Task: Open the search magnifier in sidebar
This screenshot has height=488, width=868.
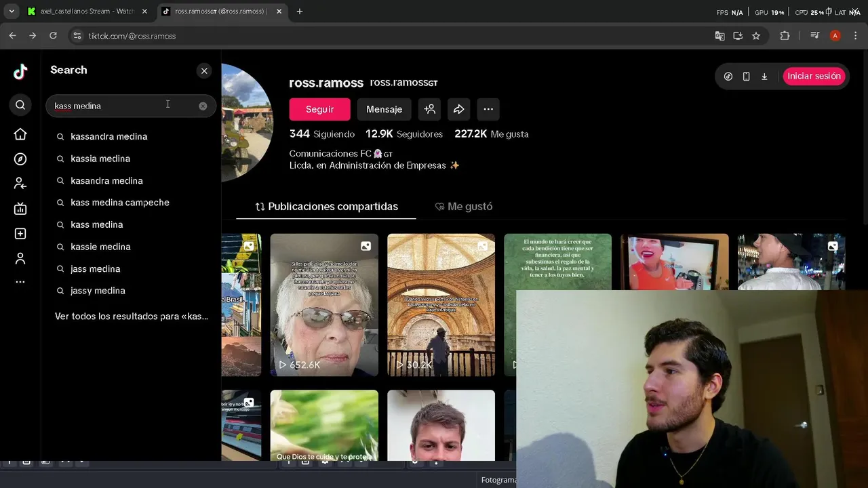Action: coord(20,105)
